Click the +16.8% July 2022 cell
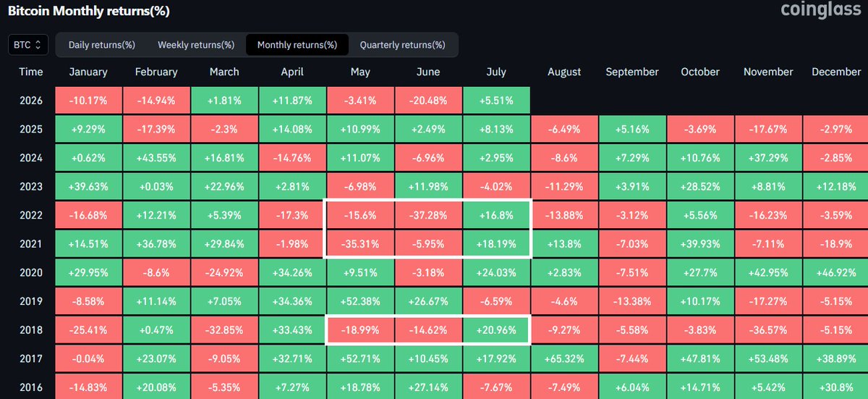The width and height of the screenshot is (868, 399). (x=496, y=215)
